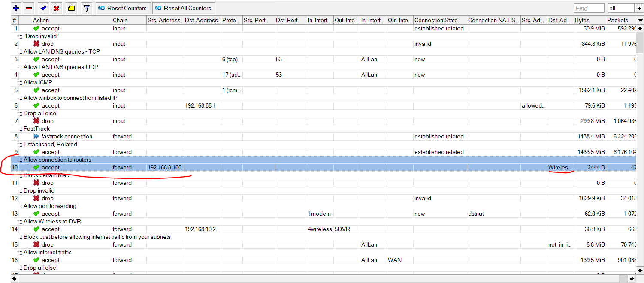The image size is (644, 283).
Task: Remove the selected firewall rule
Action: point(28,8)
